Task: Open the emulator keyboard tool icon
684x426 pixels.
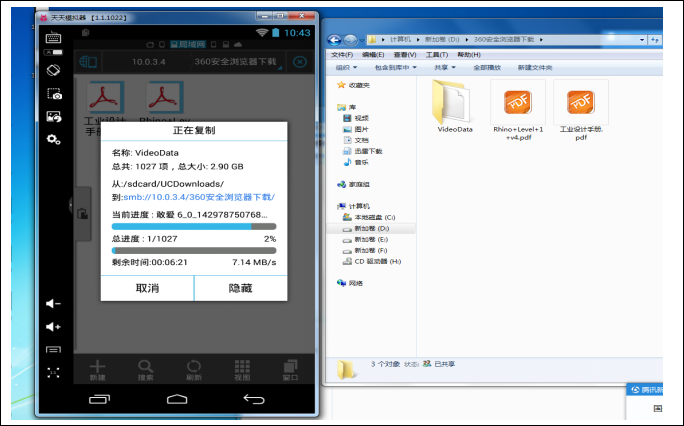Action: [x=53, y=38]
